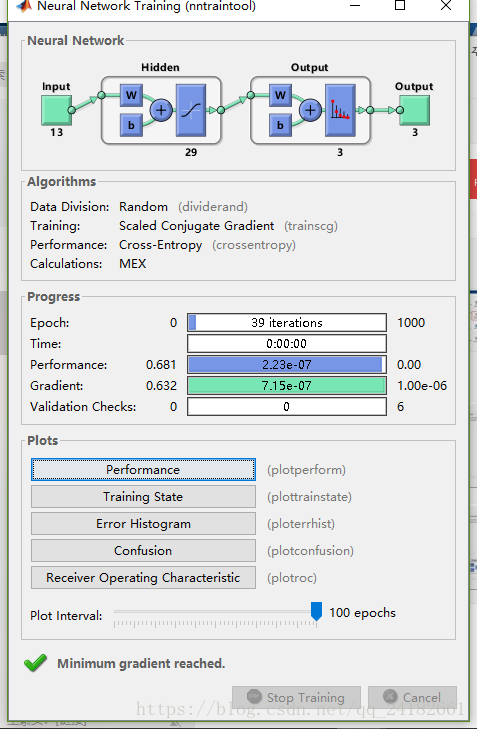Open the Performance plot
The height and width of the screenshot is (729, 477).
[x=143, y=470]
